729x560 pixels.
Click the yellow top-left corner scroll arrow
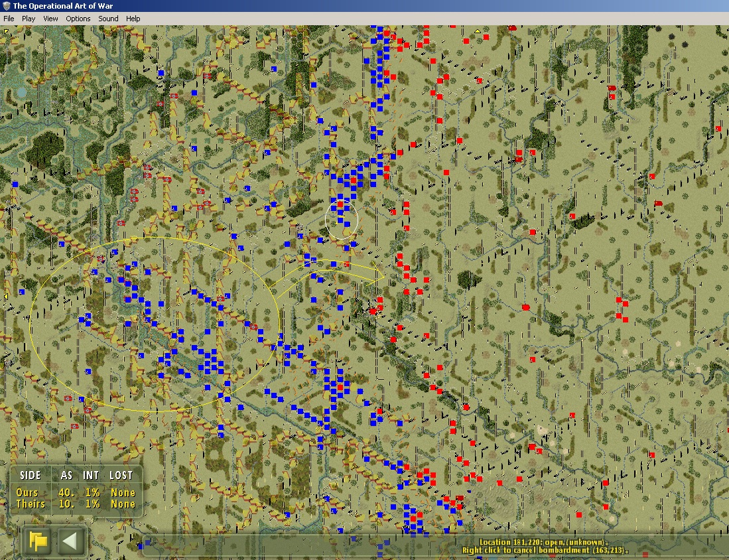[x=5, y=31]
